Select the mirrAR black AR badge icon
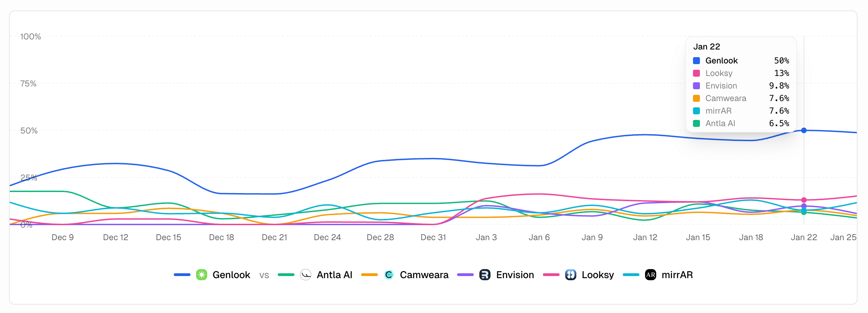This screenshot has width=868, height=313. point(651,275)
